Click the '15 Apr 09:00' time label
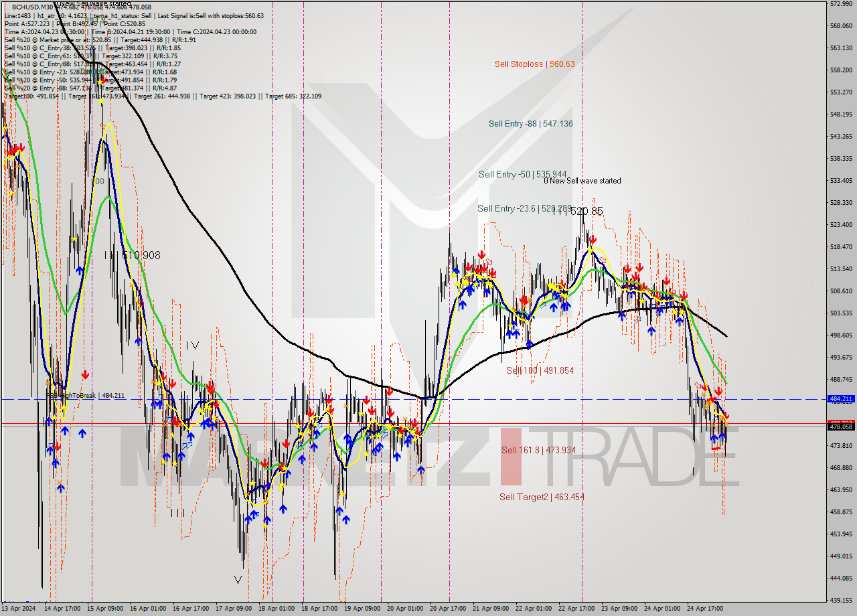This screenshot has width=857, height=616. 106,609
